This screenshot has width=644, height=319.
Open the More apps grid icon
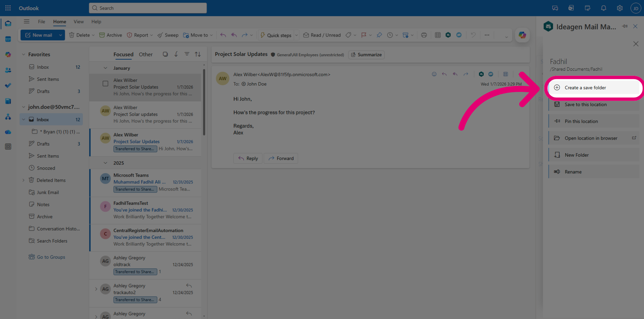tap(8, 147)
